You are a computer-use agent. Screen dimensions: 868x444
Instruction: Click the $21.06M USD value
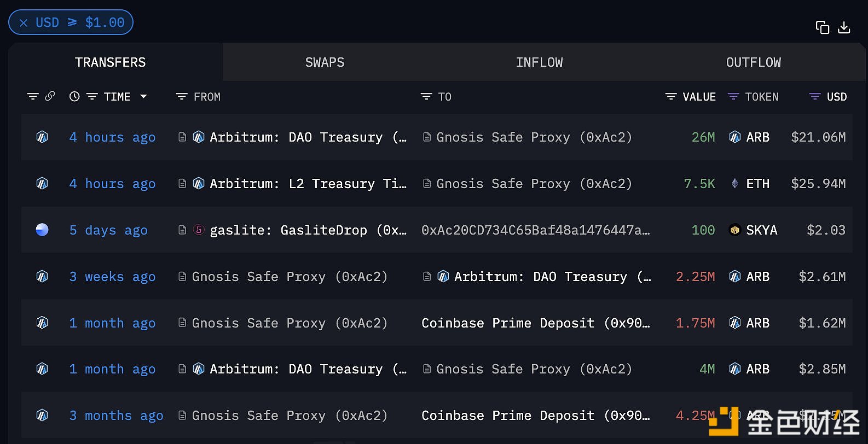[818, 137]
